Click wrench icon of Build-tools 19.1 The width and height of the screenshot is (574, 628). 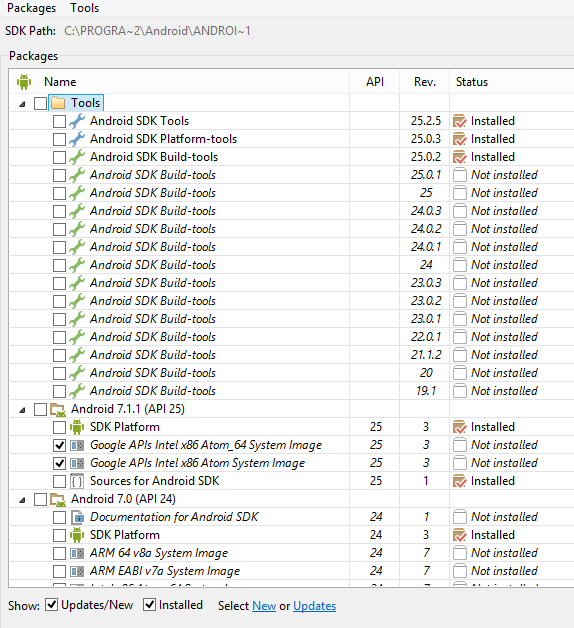(x=77, y=391)
